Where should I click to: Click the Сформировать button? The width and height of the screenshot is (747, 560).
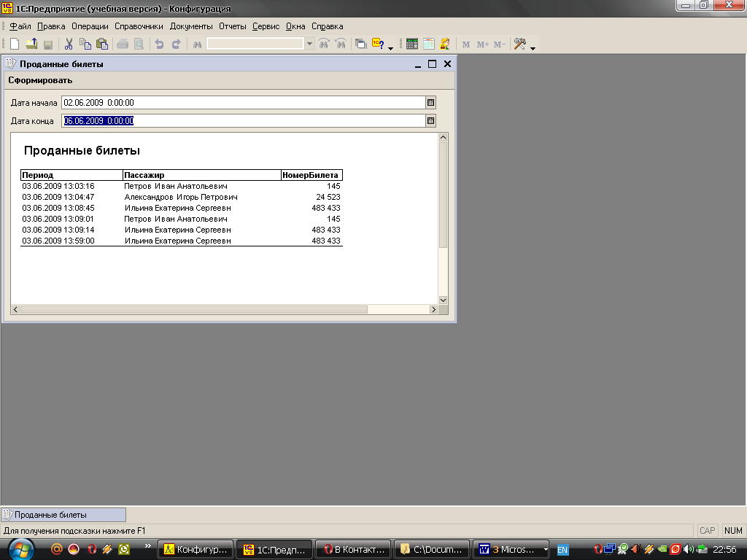click(40, 80)
